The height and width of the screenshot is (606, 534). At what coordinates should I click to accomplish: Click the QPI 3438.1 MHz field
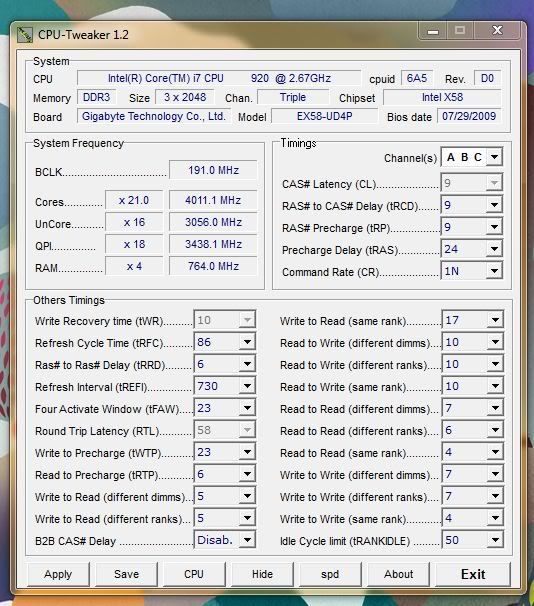(213, 244)
